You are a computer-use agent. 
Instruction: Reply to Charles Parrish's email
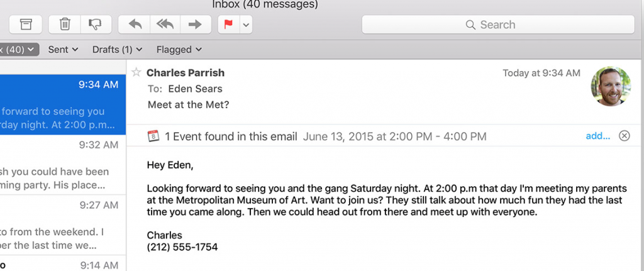(x=135, y=25)
